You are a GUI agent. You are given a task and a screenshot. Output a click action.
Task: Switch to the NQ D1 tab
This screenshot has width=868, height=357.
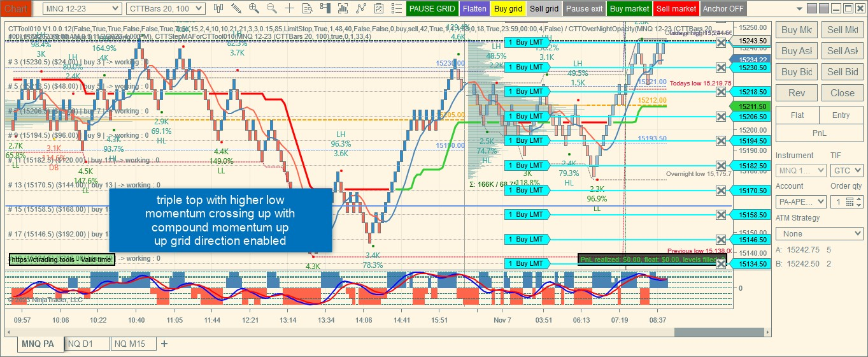[x=80, y=344]
